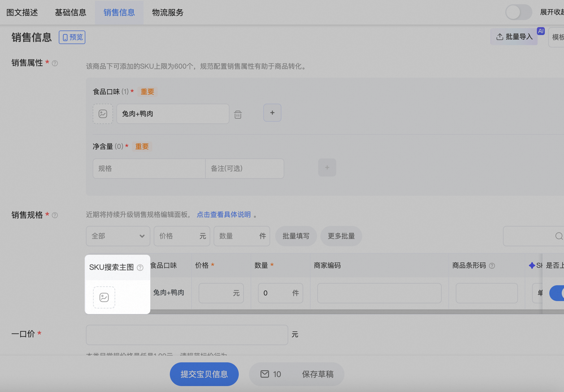This screenshot has width=564, height=392.
Task: Click the 更多批量 button
Action: [341, 236]
